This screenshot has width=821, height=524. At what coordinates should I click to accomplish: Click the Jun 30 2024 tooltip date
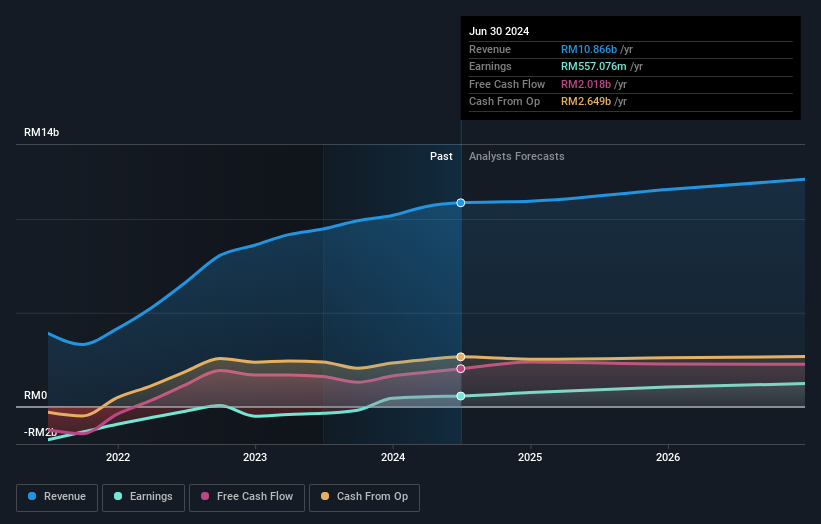[x=499, y=31]
